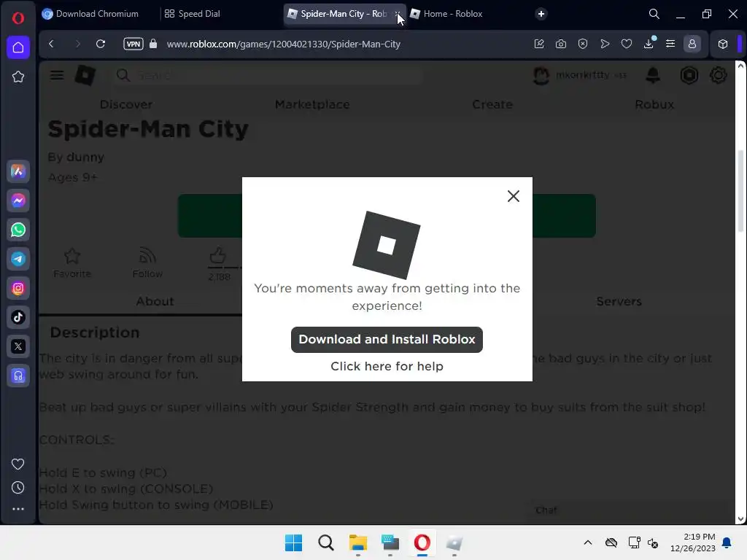Open Roblox hamburger navigation menu
This screenshot has height=560, width=747.
tap(57, 75)
